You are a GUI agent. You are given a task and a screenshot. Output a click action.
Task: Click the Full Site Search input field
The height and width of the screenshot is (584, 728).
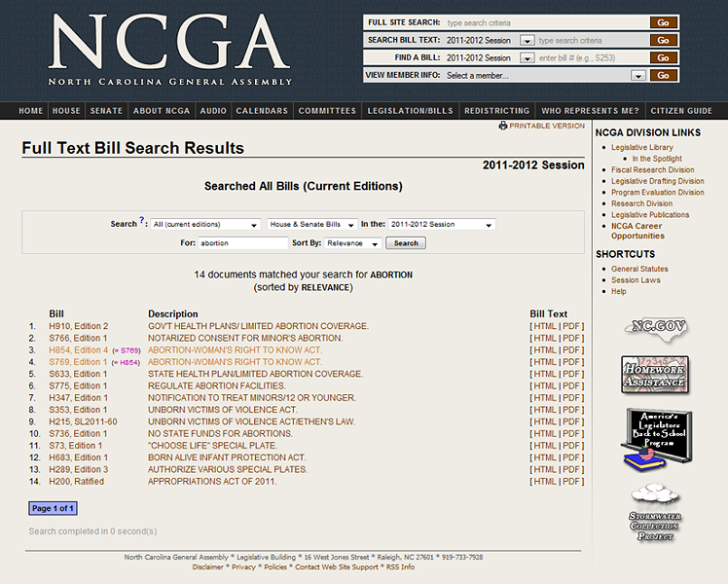pyautogui.click(x=546, y=22)
